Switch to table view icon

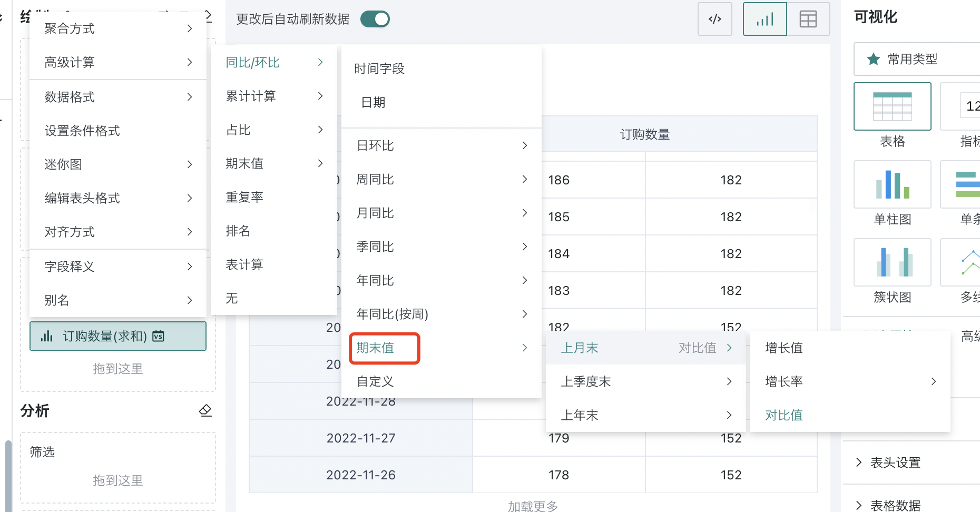[x=808, y=19]
